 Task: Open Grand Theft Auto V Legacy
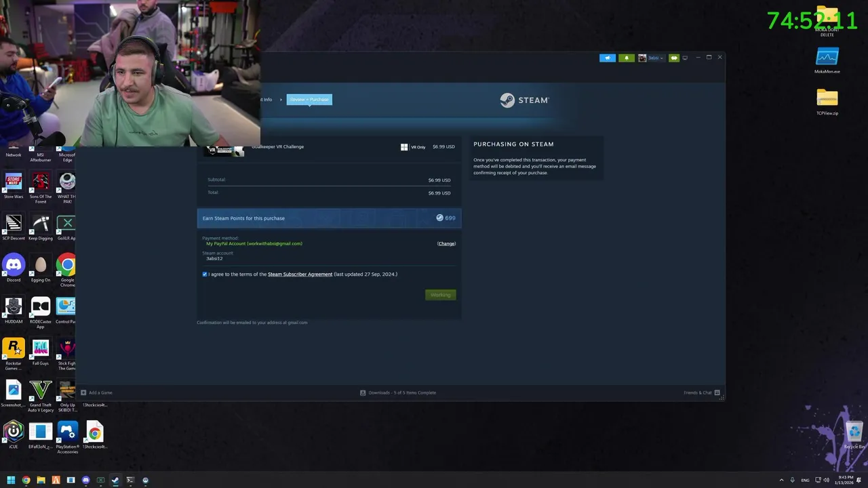pyautogui.click(x=41, y=396)
